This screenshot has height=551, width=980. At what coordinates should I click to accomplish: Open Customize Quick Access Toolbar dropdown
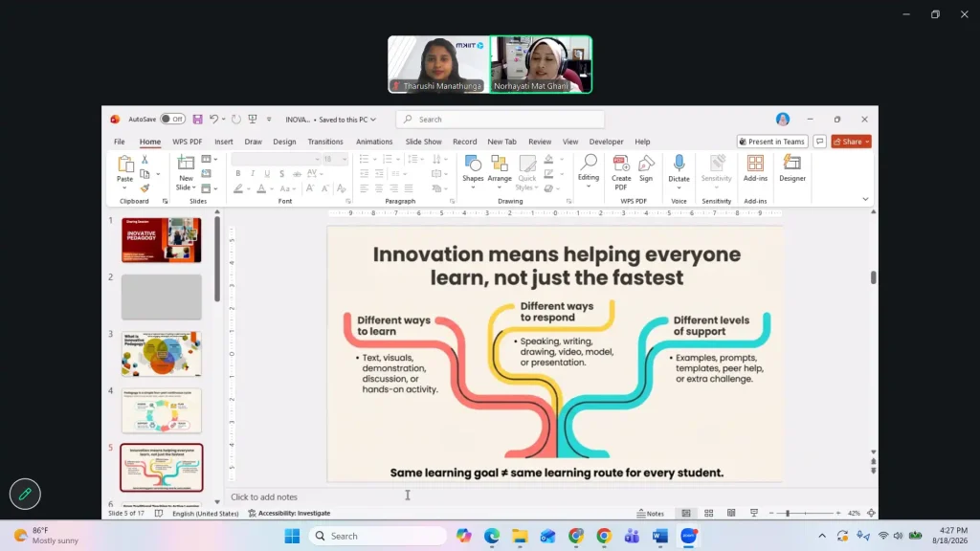(x=269, y=120)
